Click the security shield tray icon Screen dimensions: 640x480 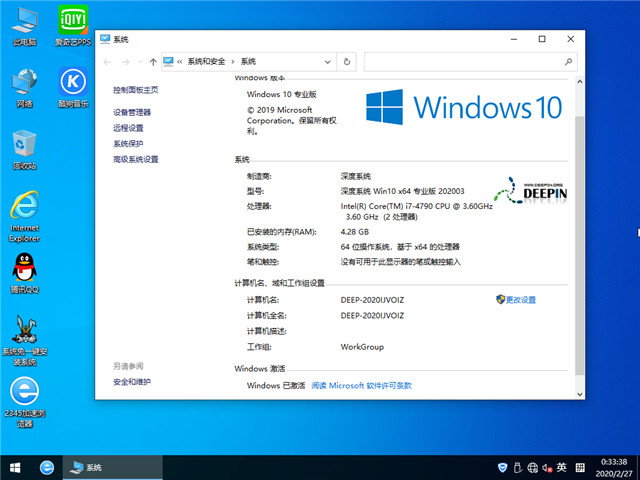tap(502, 467)
